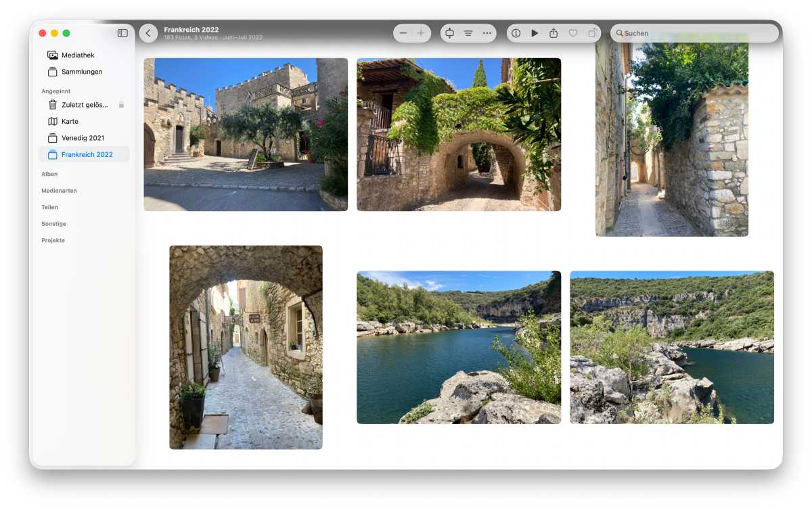This screenshot has width=812, height=508.
Task: Open the filter options menu
Action: coord(468,33)
